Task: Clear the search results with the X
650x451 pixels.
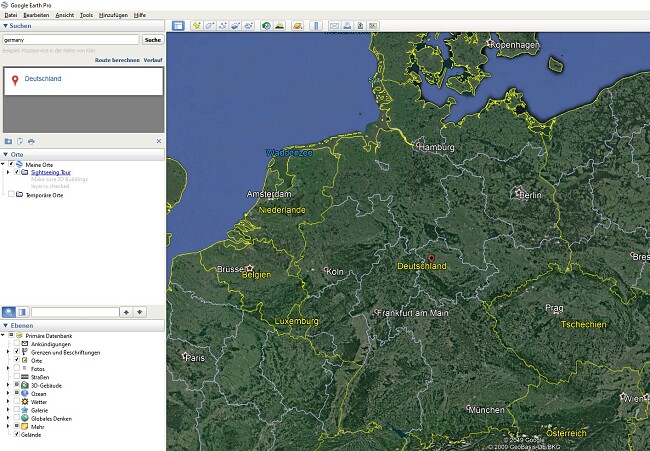Action: click(x=159, y=141)
